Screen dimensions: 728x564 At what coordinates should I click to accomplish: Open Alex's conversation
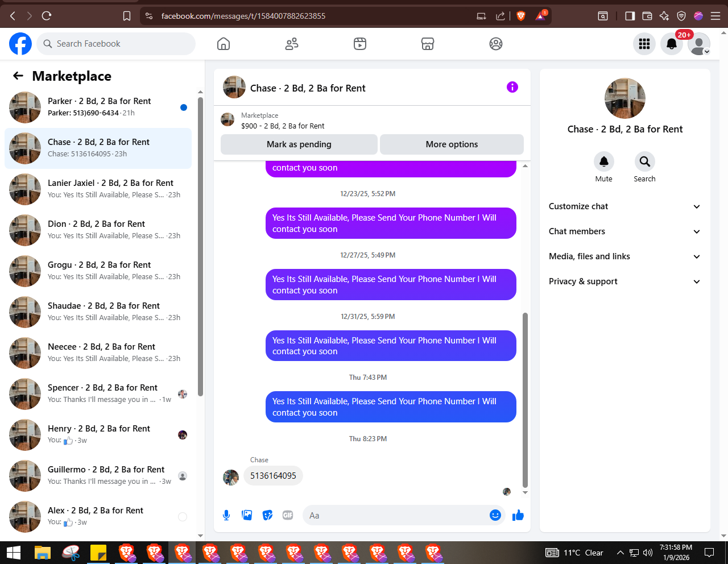98,517
